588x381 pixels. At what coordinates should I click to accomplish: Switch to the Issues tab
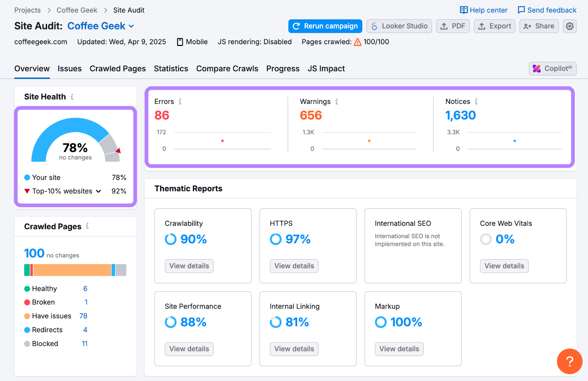tap(69, 69)
